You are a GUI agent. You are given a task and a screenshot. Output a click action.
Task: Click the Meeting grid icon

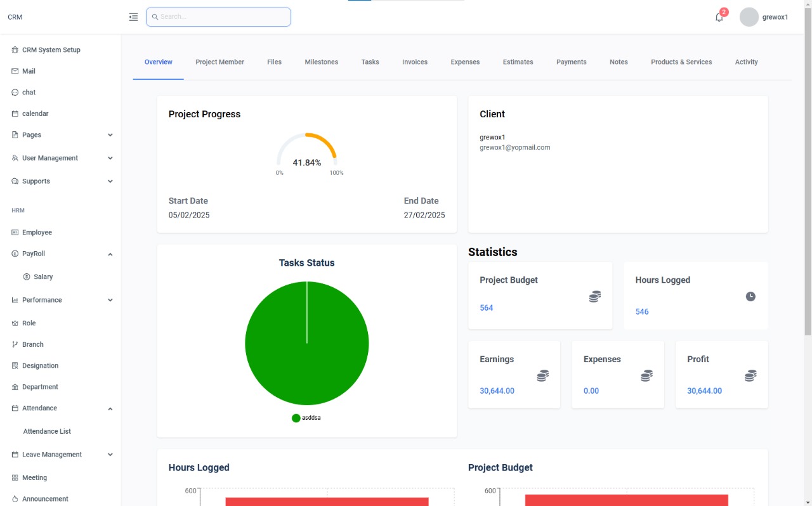(15, 478)
